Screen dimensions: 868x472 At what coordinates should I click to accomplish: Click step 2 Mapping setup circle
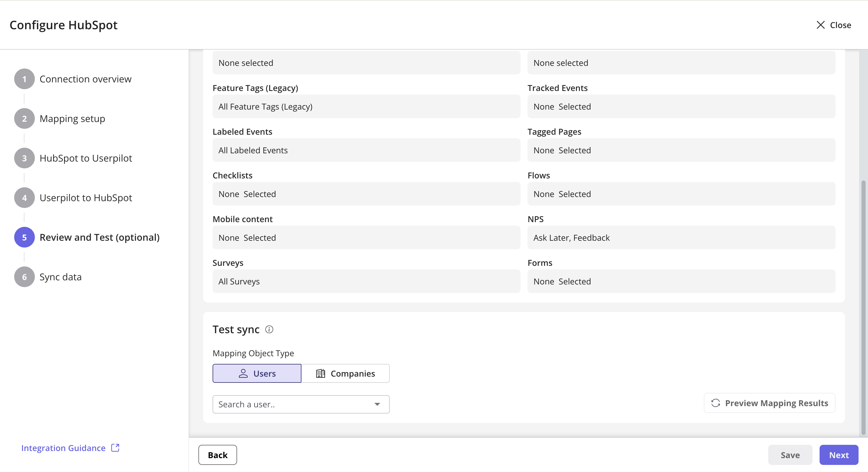[x=24, y=119]
